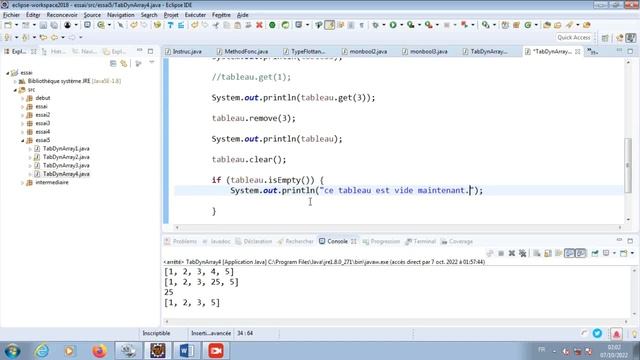Click the tableau.clear(); code line

click(x=249, y=160)
